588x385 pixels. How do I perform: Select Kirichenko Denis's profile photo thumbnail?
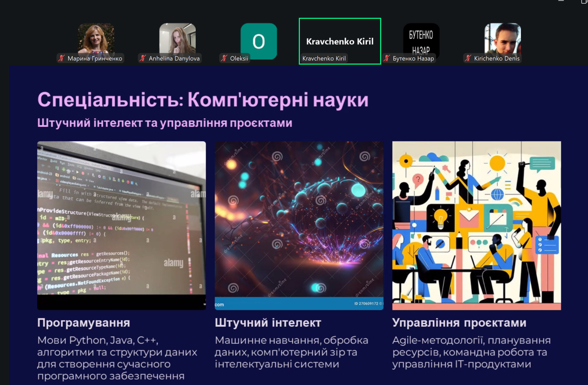pos(503,39)
